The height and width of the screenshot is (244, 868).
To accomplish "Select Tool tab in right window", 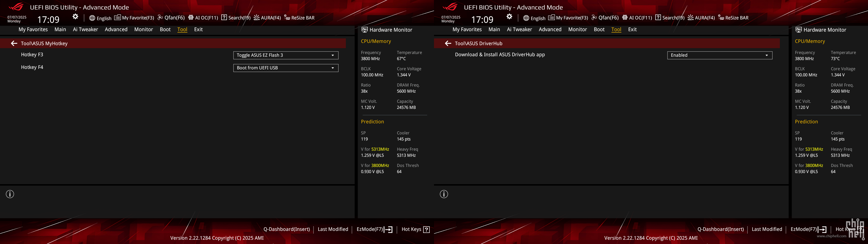I will (616, 29).
